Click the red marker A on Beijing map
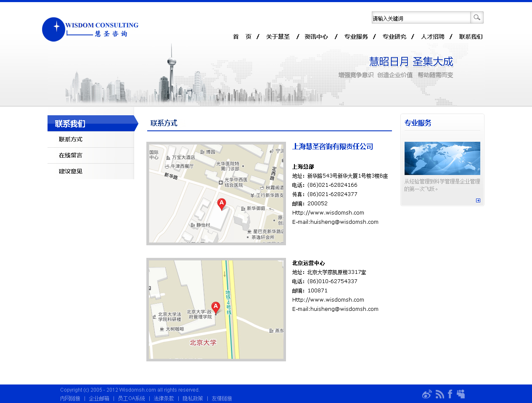 point(216,308)
